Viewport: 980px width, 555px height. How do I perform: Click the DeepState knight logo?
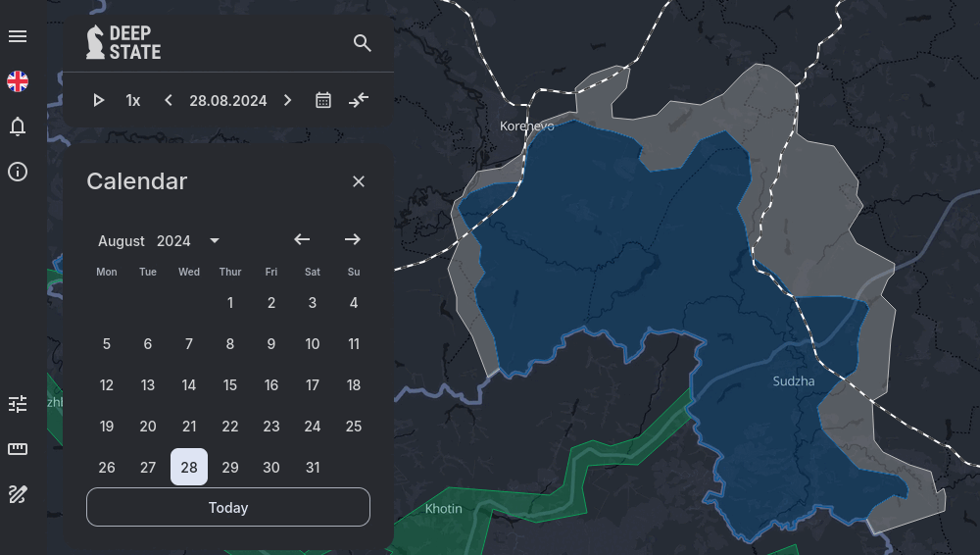(123, 42)
